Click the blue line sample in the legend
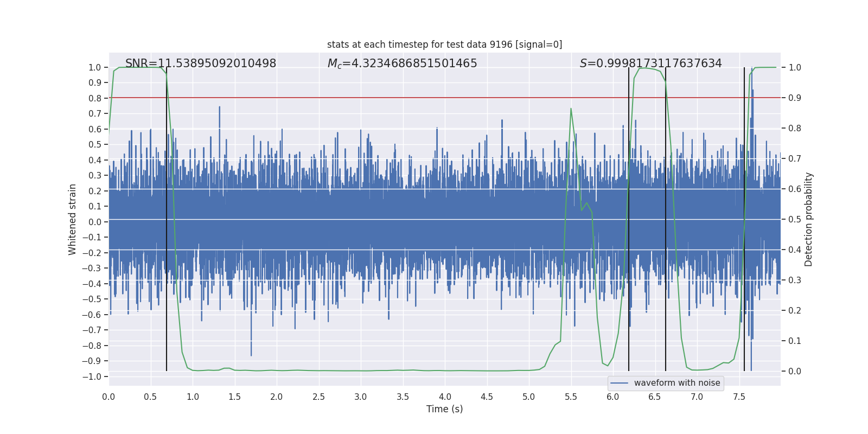The width and height of the screenshot is (868, 434). (620, 383)
